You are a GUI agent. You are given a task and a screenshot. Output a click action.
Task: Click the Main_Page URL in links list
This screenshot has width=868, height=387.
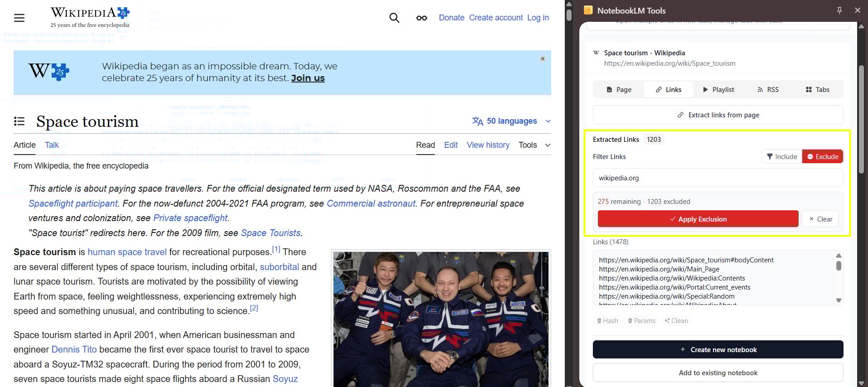coord(659,269)
